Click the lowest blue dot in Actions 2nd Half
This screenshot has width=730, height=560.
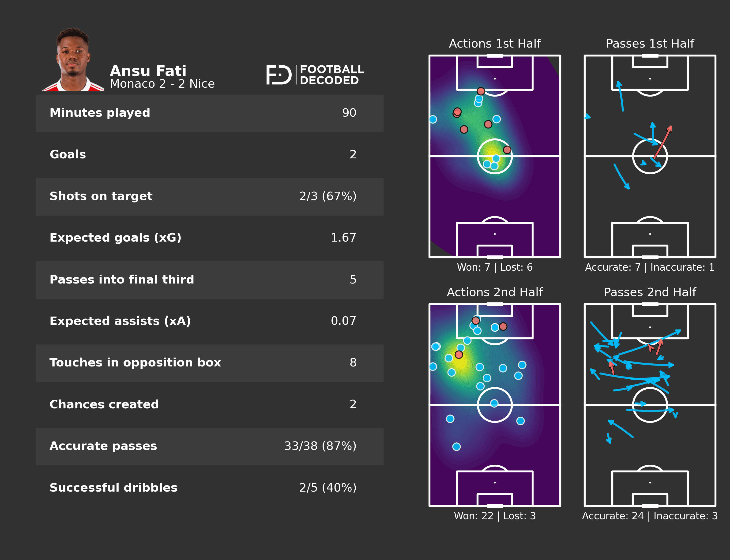coord(456,447)
